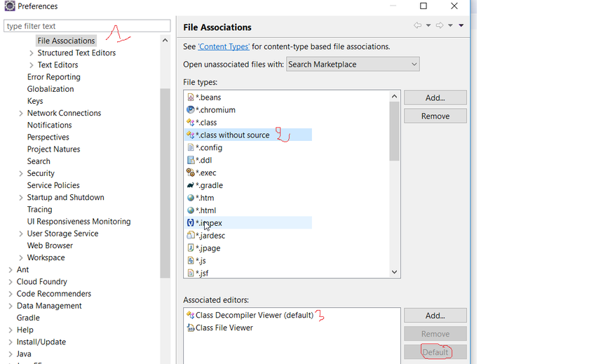Select Web Browser in preferences tree

50,245
